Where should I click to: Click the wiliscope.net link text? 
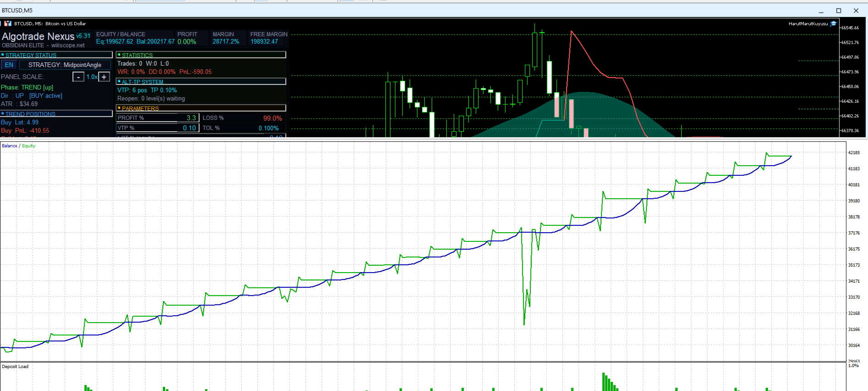[68, 45]
